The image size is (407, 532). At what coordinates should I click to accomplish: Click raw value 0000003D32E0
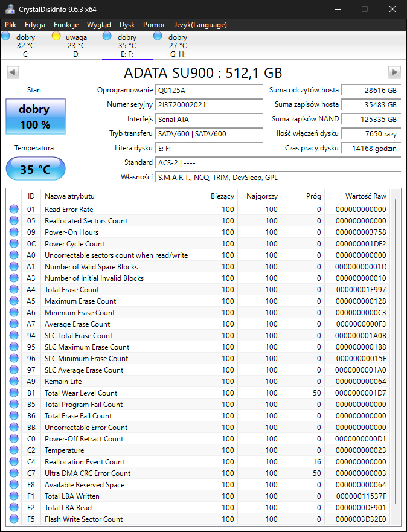point(361,519)
